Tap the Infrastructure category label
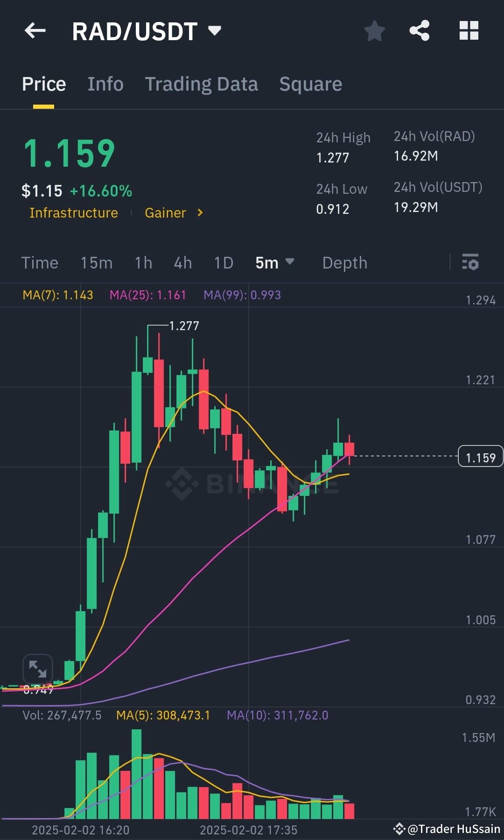 pyautogui.click(x=73, y=213)
